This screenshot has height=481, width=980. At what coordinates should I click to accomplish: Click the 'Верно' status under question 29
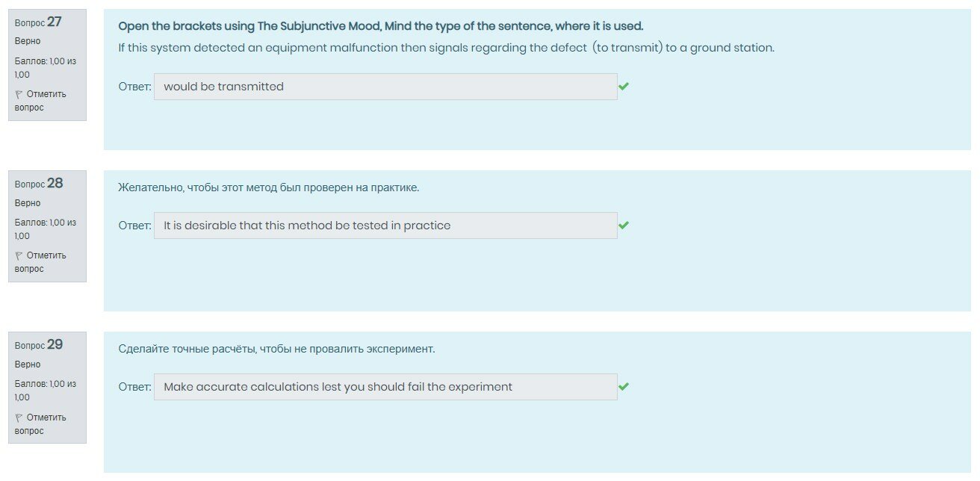click(28, 364)
